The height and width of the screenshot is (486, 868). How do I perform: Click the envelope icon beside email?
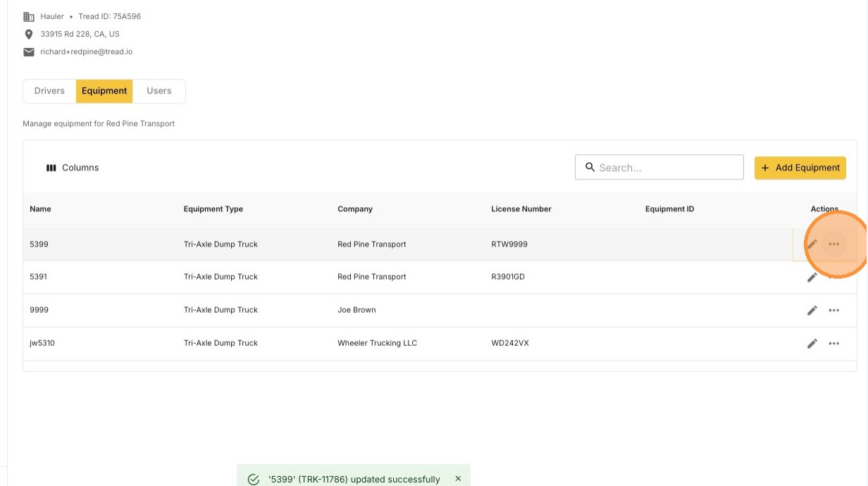click(29, 52)
